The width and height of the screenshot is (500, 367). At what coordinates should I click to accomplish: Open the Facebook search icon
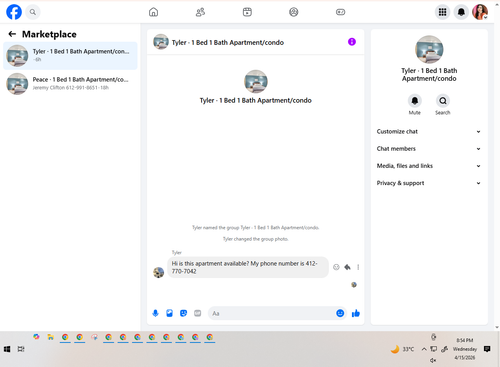pyautogui.click(x=33, y=12)
